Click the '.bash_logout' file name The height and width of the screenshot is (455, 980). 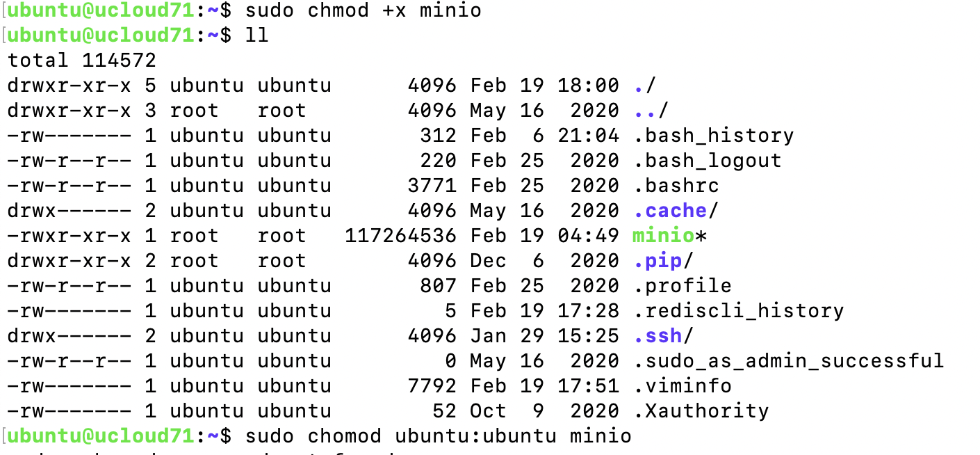point(708,161)
